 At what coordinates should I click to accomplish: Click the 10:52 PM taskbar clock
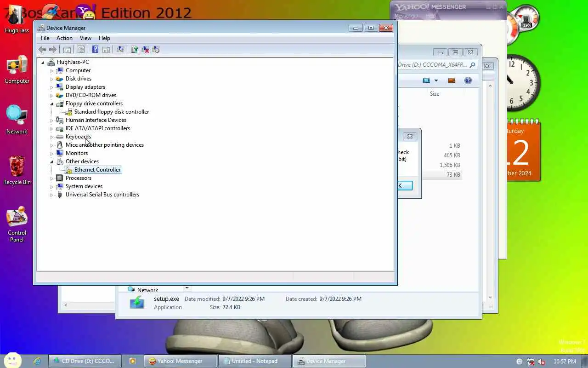click(564, 362)
